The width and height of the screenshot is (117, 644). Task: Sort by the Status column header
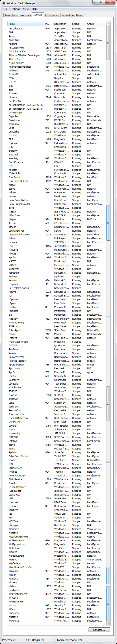pyautogui.click(x=79, y=24)
